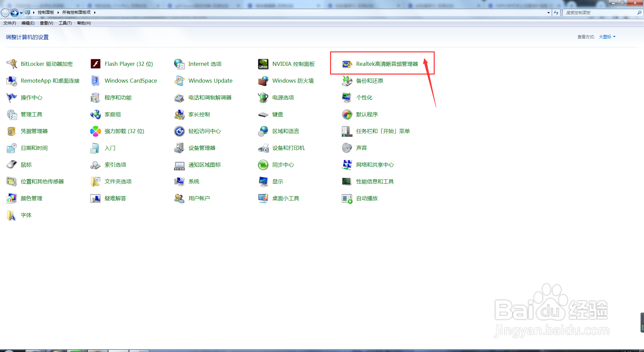Open 个性化 icon

pos(347,97)
